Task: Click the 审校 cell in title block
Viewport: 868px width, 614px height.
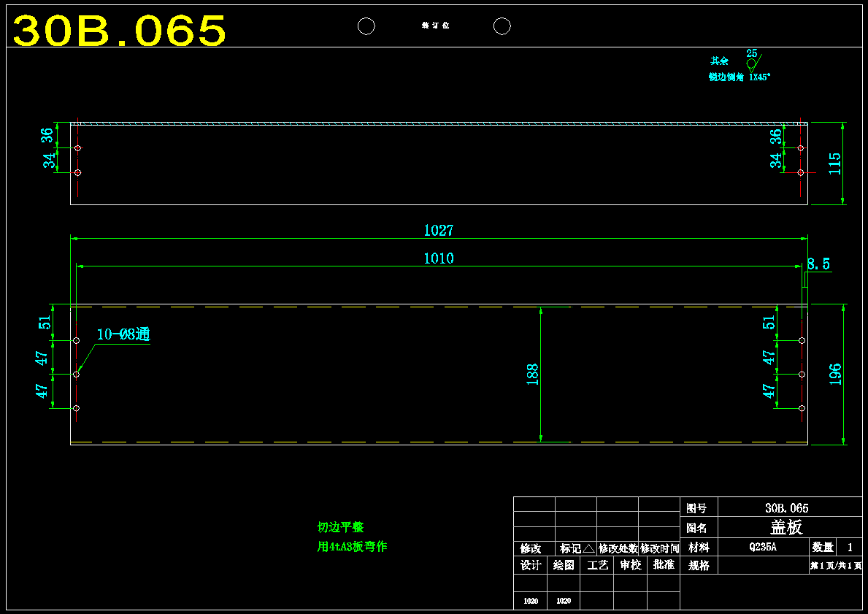Action: (x=630, y=565)
